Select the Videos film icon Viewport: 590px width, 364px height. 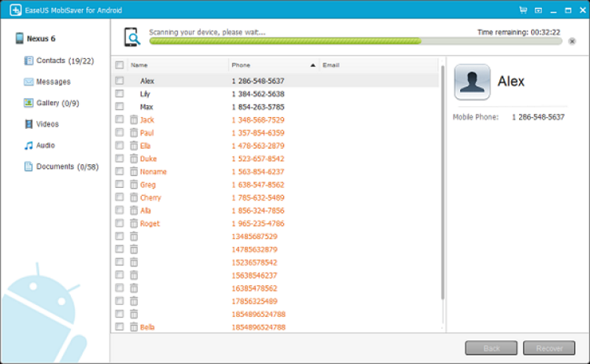click(x=29, y=124)
